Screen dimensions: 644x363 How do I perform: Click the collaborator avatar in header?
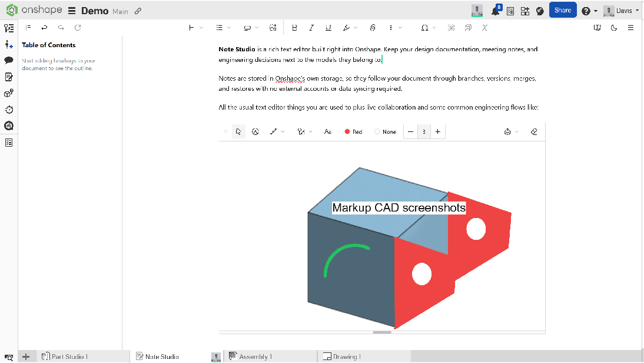tap(477, 11)
